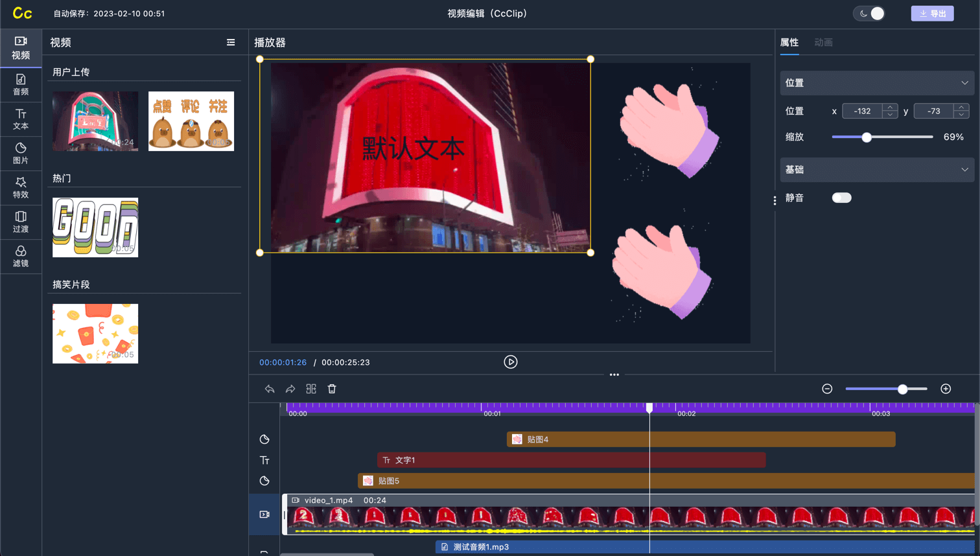Screen dimensions: 980x556
Task: Click the bottom-left selection handle in preview
Action: pos(260,253)
